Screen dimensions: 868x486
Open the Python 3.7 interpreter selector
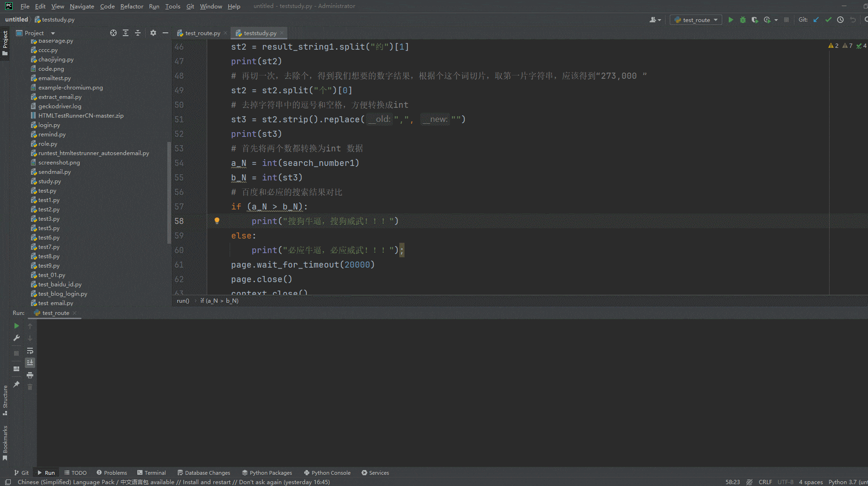pos(848,482)
